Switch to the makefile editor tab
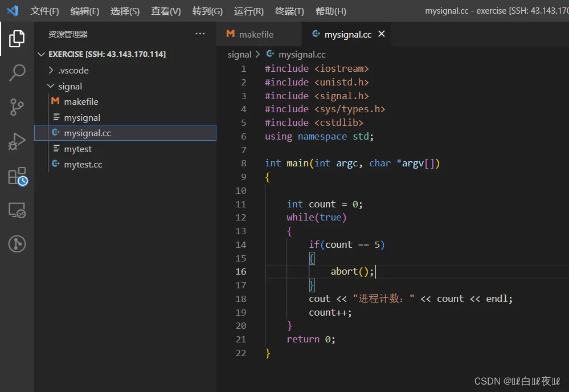 pos(259,34)
